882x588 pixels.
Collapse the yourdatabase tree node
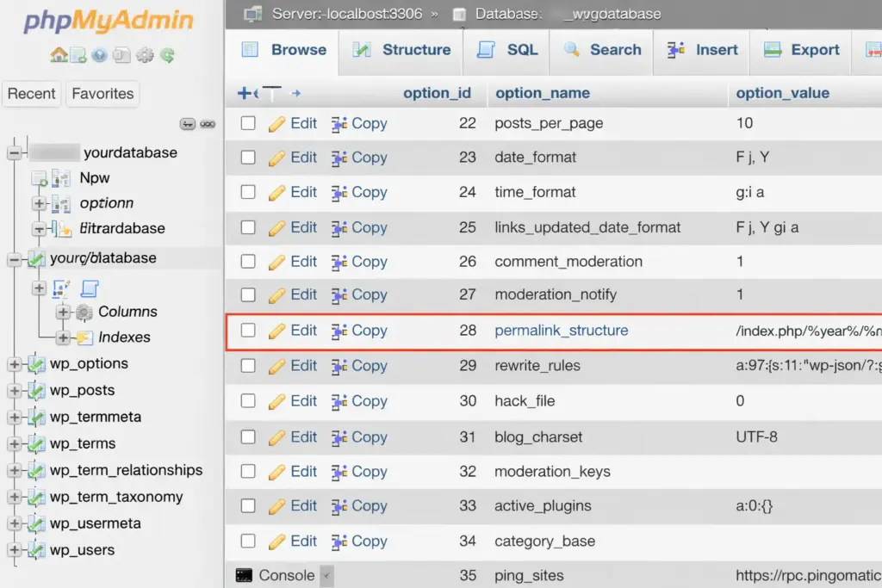point(14,153)
